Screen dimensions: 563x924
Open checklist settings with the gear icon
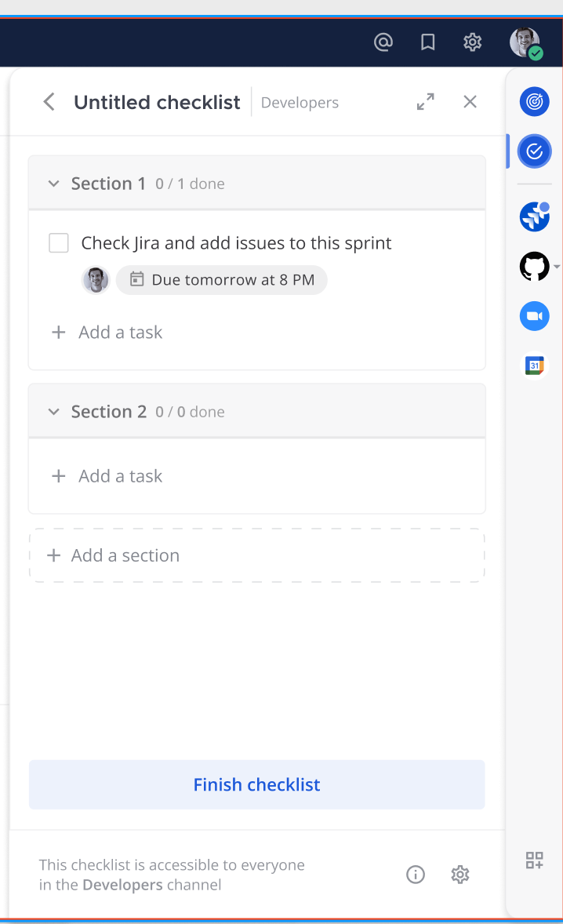[x=459, y=874]
